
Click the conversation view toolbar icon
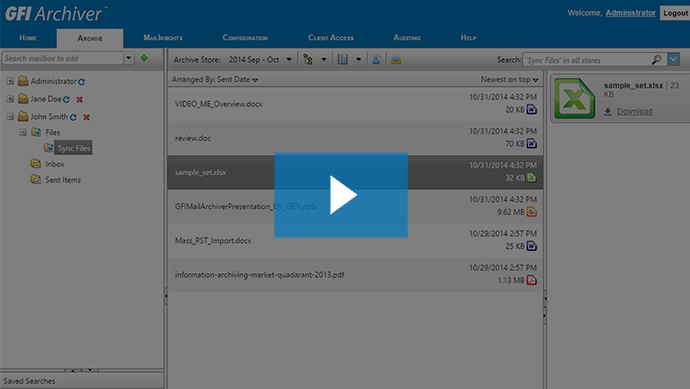click(308, 59)
